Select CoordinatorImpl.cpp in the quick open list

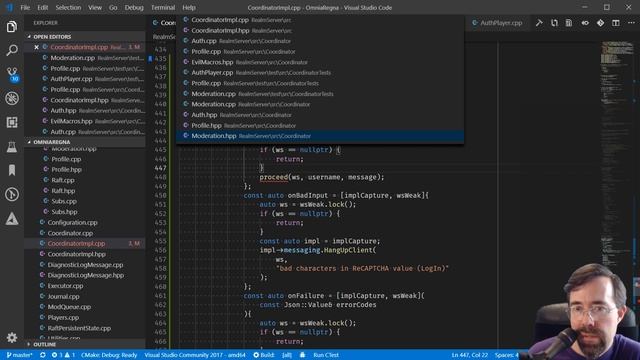click(320, 20)
